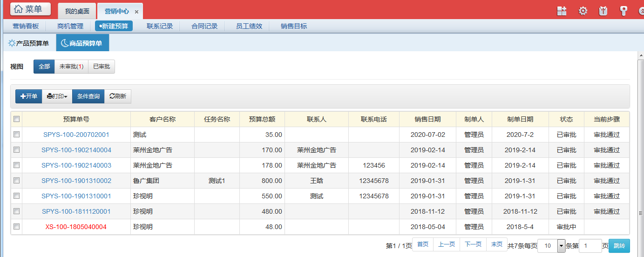Screen dimensions: 644x257
Task: Select 新建预算 menu item
Action: pyautogui.click(x=114, y=26)
